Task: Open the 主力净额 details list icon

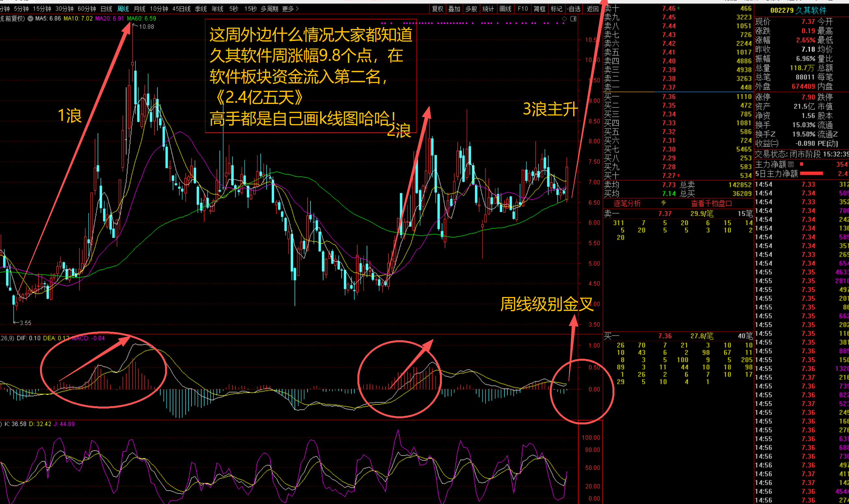Action: click(x=791, y=164)
